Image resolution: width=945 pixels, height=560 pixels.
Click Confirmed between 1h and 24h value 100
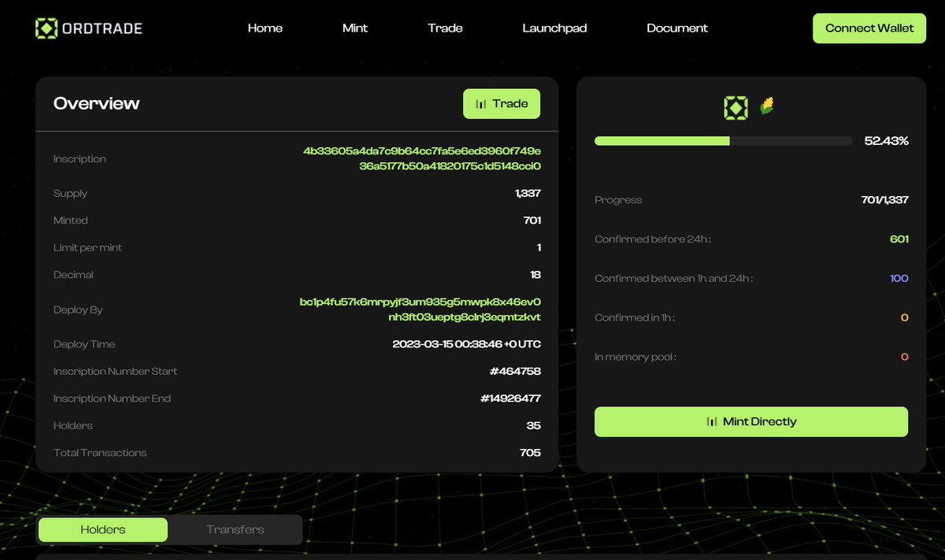tap(899, 278)
